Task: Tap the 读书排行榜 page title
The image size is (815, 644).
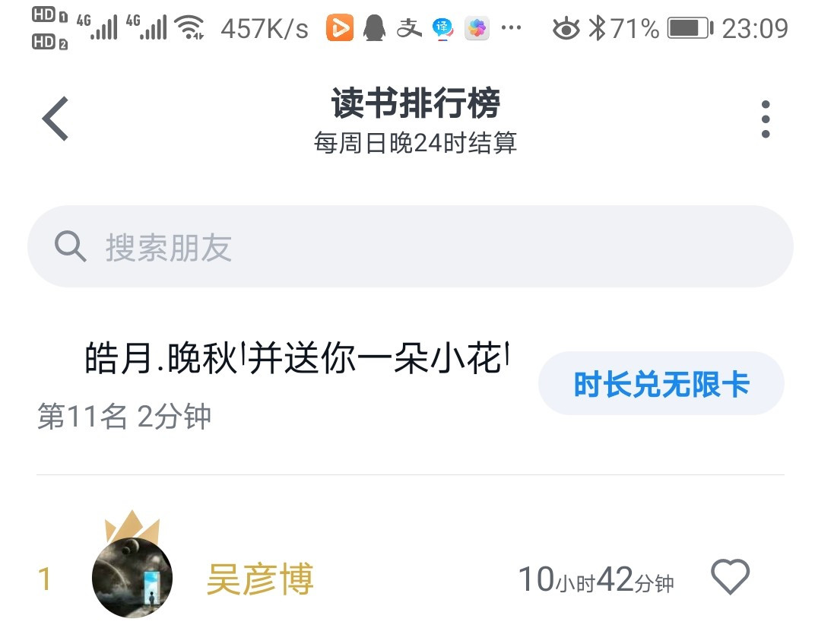Action: tap(416, 103)
